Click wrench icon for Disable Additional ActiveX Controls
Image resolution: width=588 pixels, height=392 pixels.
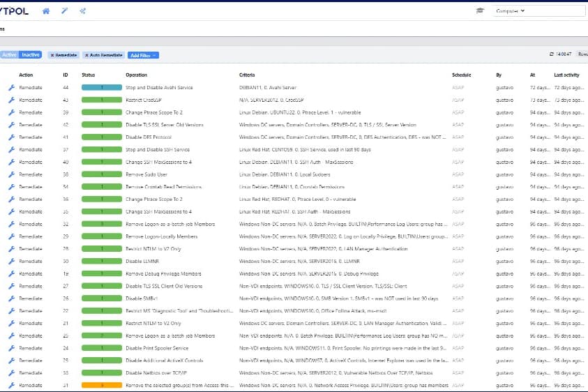(x=11, y=361)
